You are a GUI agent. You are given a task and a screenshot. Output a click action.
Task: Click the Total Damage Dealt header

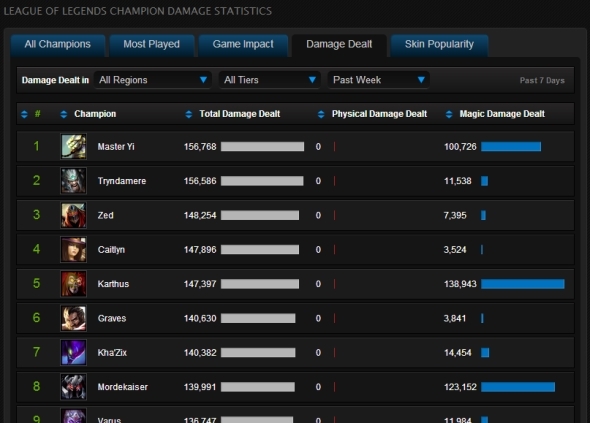(240, 114)
